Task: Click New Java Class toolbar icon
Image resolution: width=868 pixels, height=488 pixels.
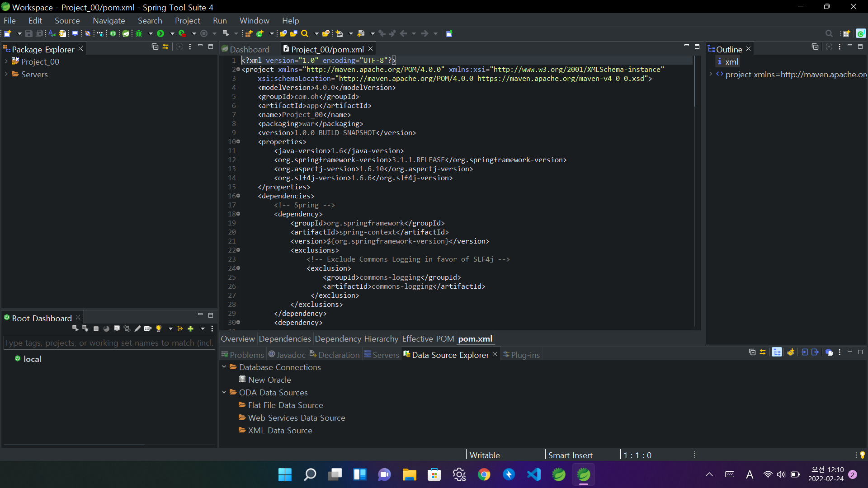Action: pos(260,33)
